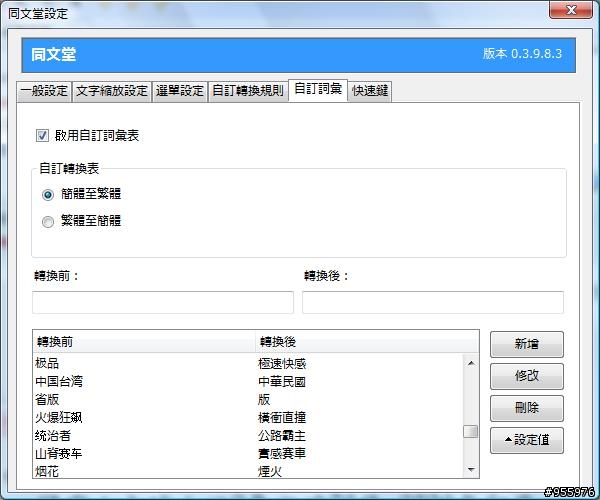Click the list scrollbar down arrow

[471, 469]
